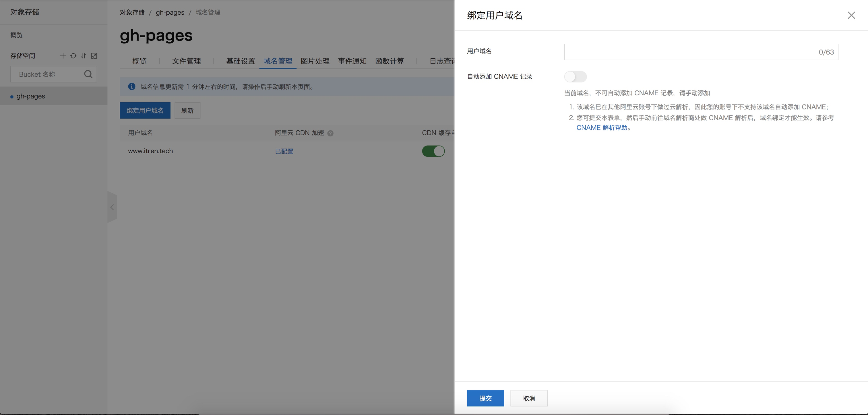Collapse the sidebar using the left chevron handle
This screenshot has height=415, width=868.
[112, 207]
